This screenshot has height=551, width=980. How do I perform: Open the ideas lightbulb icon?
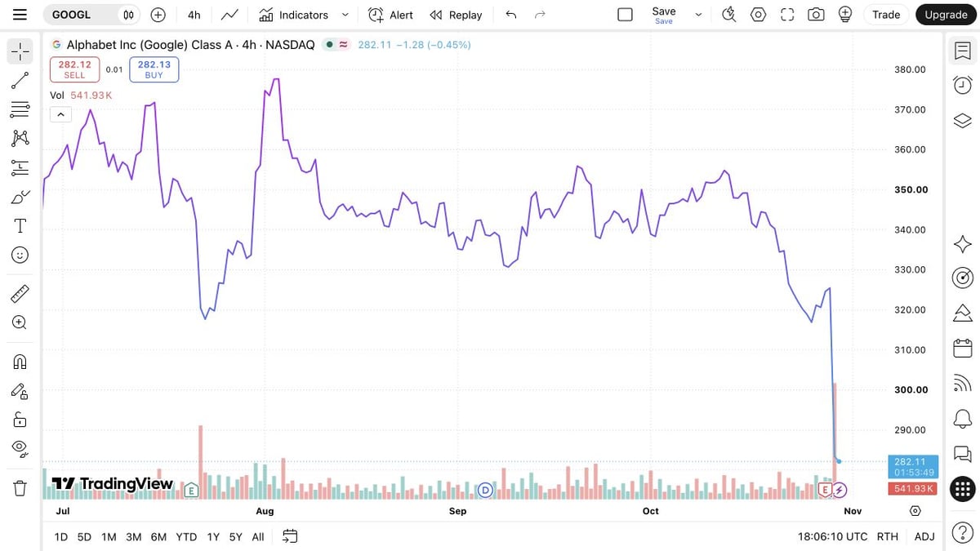coord(844,15)
